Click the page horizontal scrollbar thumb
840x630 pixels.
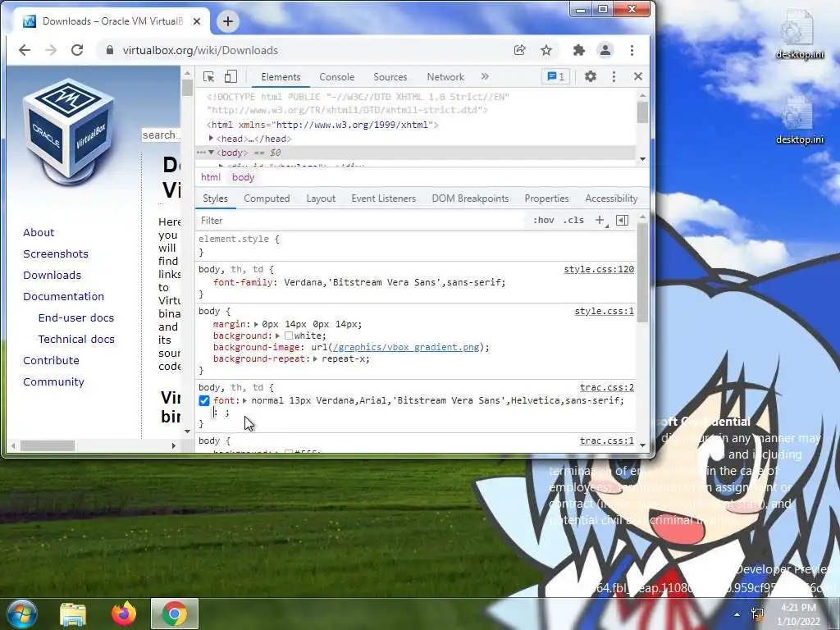48,445
